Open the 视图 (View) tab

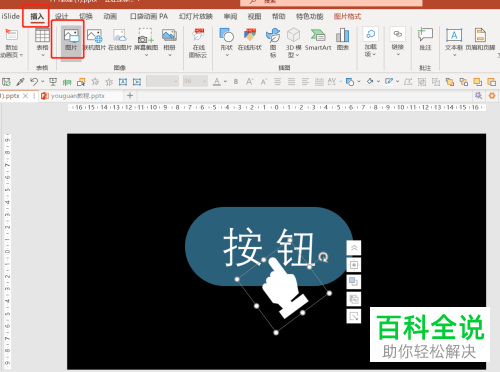pyautogui.click(x=254, y=16)
